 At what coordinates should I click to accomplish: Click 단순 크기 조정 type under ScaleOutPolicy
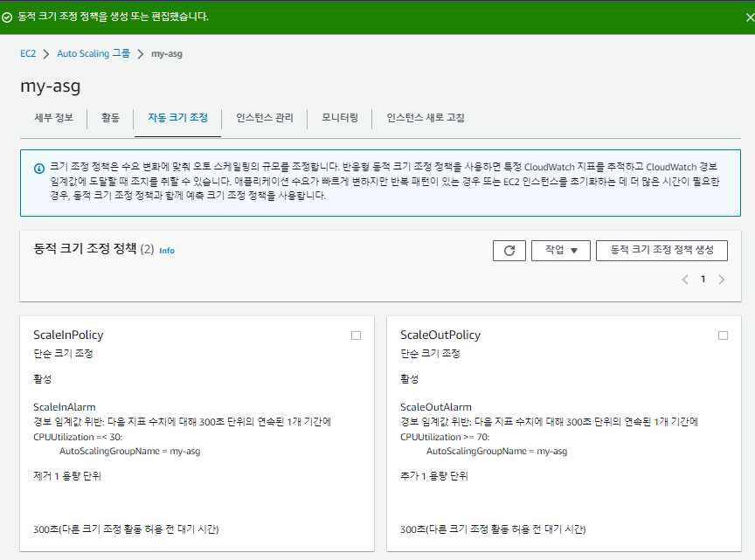[430, 354]
